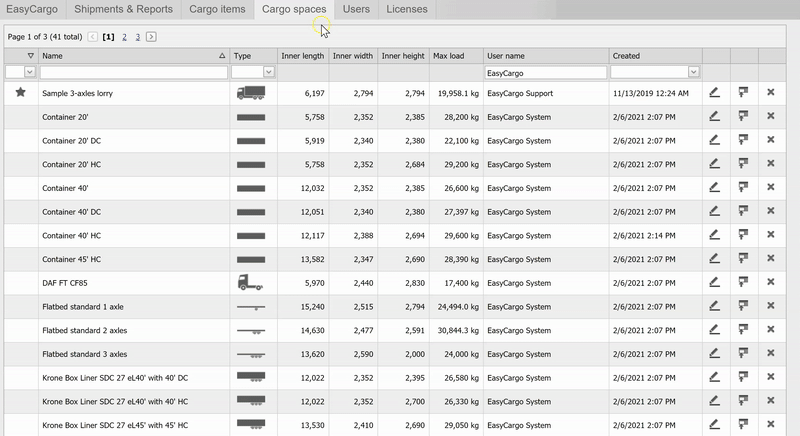Select the Flatbed standard 3 axles name

(85, 354)
